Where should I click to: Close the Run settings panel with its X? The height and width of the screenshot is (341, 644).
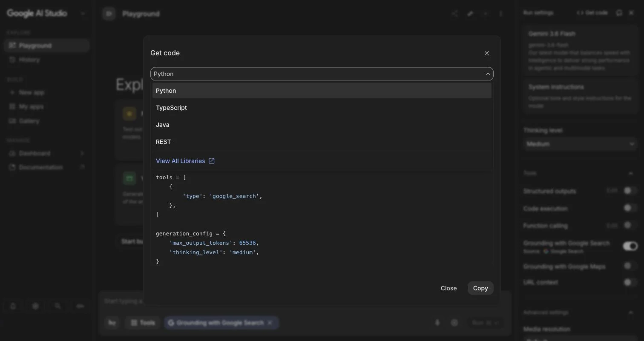[x=632, y=13]
